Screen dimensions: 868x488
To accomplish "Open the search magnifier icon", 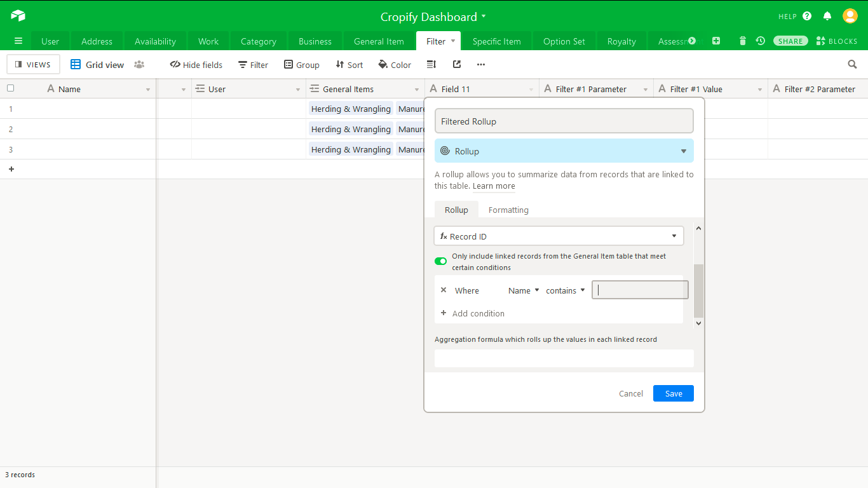I will coord(853,64).
